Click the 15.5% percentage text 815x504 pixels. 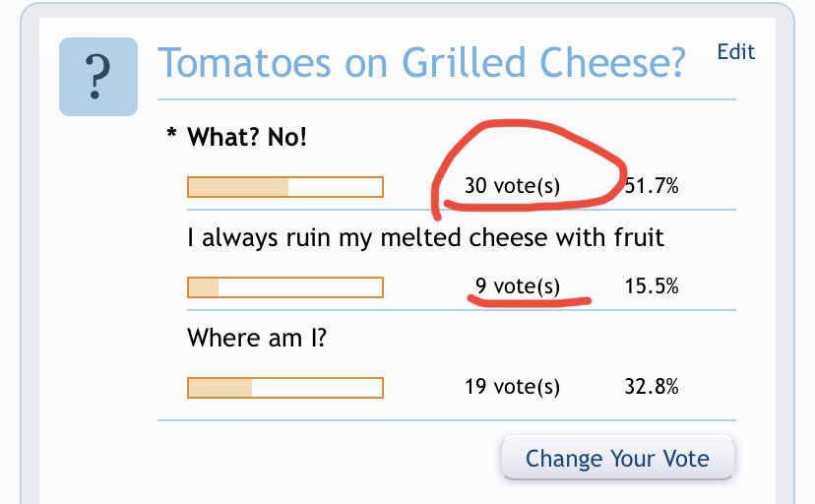652,285
